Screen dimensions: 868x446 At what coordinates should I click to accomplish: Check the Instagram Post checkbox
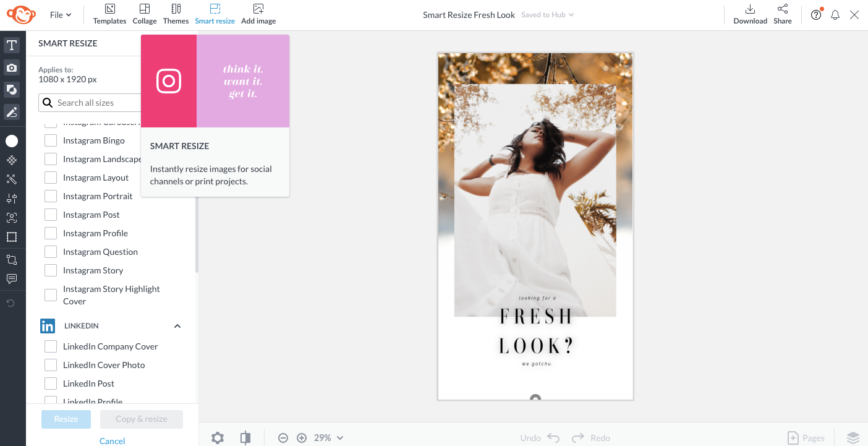coord(51,215)
